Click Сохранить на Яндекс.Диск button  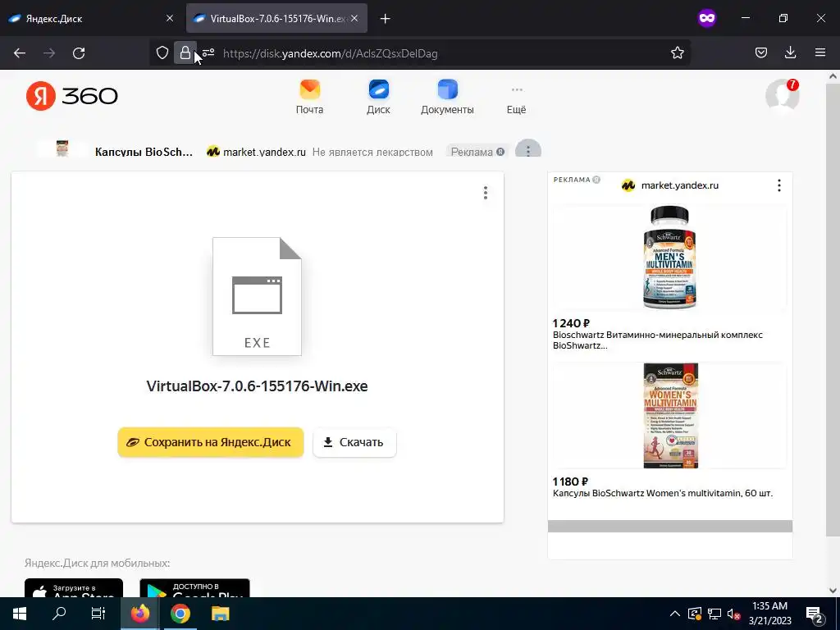pos(211,442)
